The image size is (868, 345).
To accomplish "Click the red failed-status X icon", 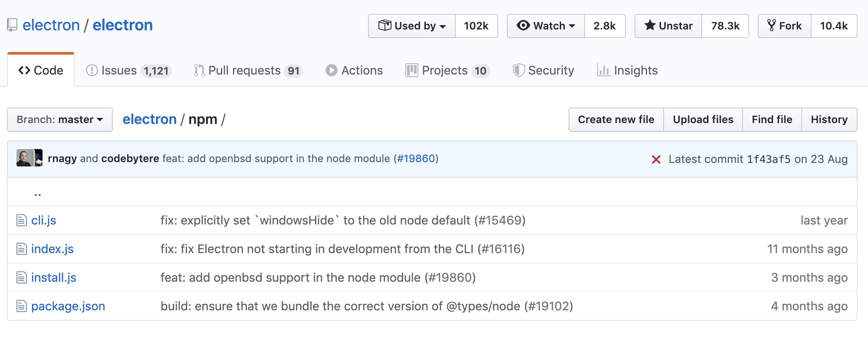I will click(656, 159).
